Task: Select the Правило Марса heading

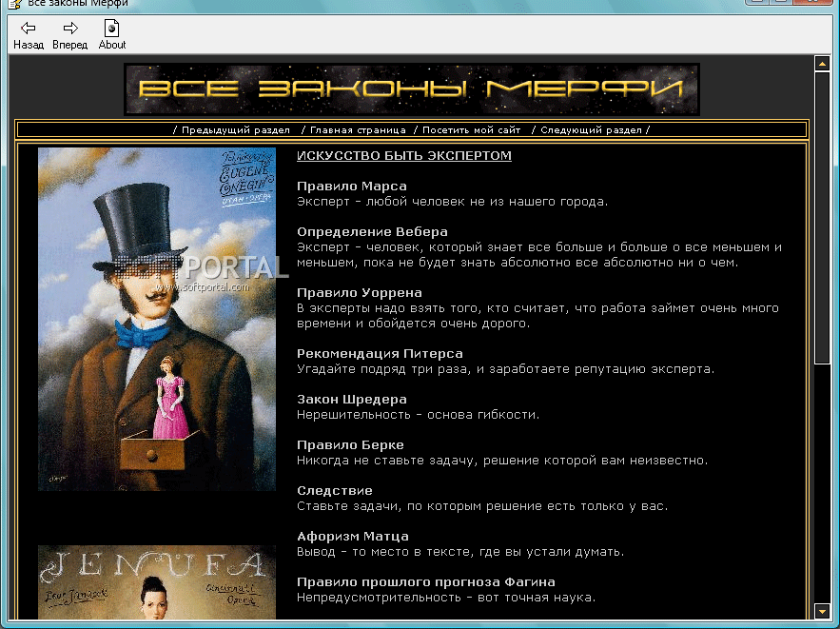Action: coord(351,186)
